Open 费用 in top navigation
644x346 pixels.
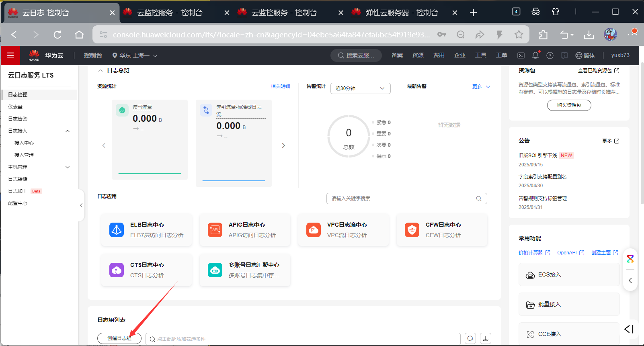tap(439, 55)
